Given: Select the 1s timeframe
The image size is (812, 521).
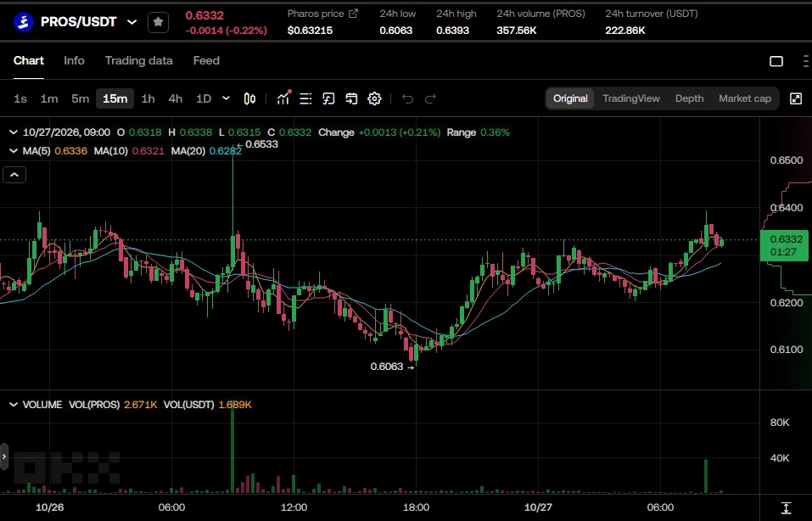Looking at the screenshot, I should pos(20,98).
